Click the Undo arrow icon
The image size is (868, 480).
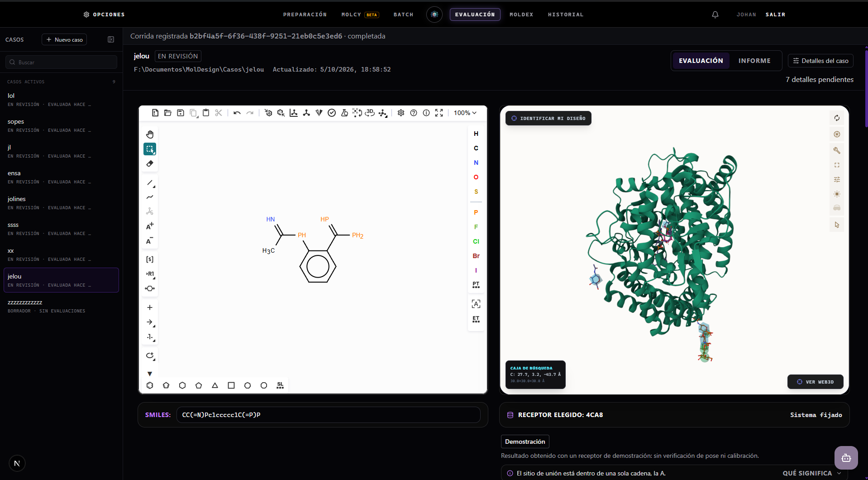click(237, 113)
